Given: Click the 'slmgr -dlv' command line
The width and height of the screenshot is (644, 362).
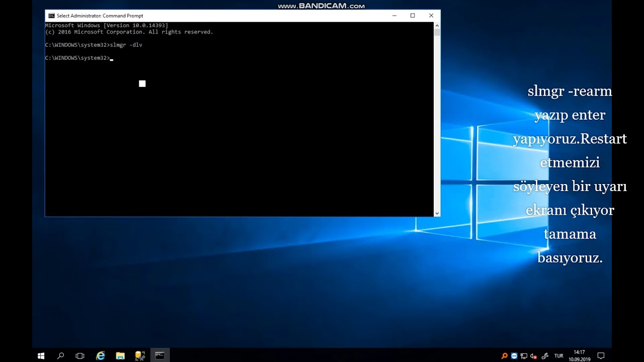Looking at the screenshot, I should (x=94, y=45).
